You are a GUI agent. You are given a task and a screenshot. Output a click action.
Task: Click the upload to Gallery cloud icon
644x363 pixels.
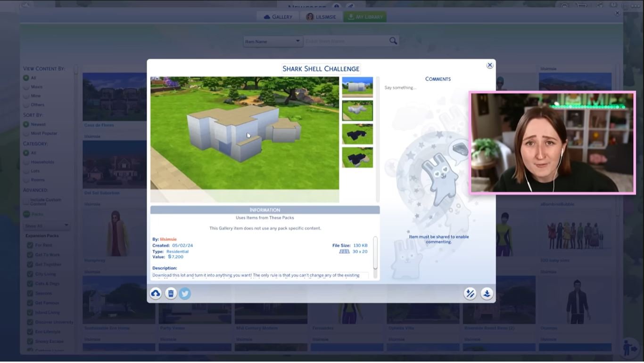coord(156,293)
